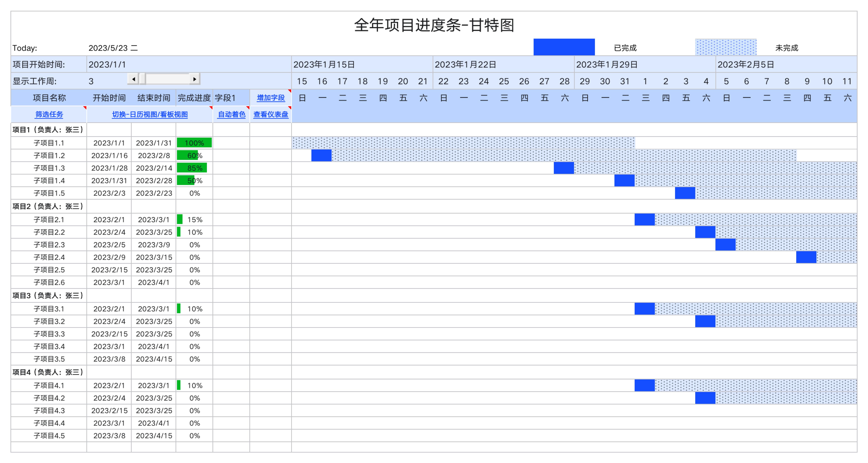The height and width of the screenshot is (463, 868).
Task: Select the 2023年1月22日 week header
Action: pyautogui.click(x=465, y=65)
